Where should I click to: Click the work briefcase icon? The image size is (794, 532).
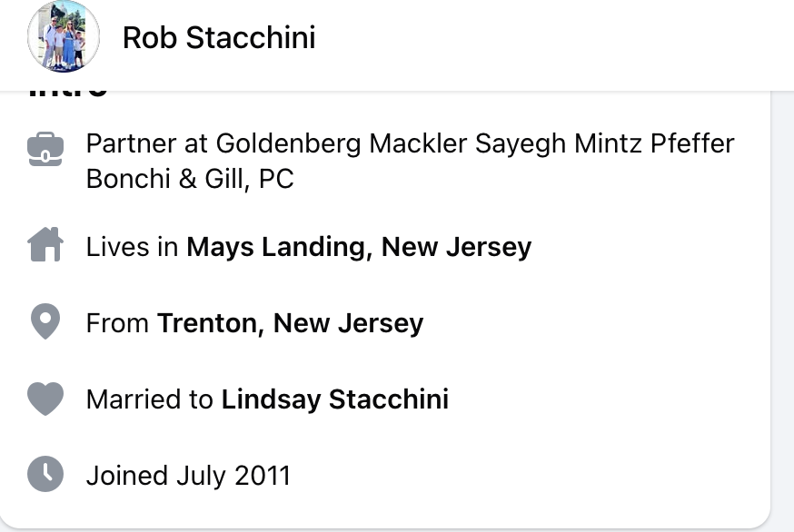coord(46,148)
